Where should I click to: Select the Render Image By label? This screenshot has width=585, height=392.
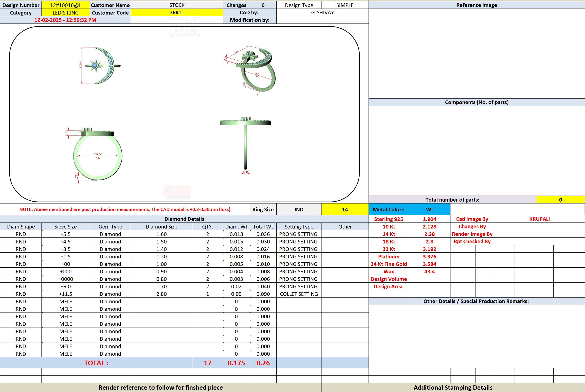(472, 234)
